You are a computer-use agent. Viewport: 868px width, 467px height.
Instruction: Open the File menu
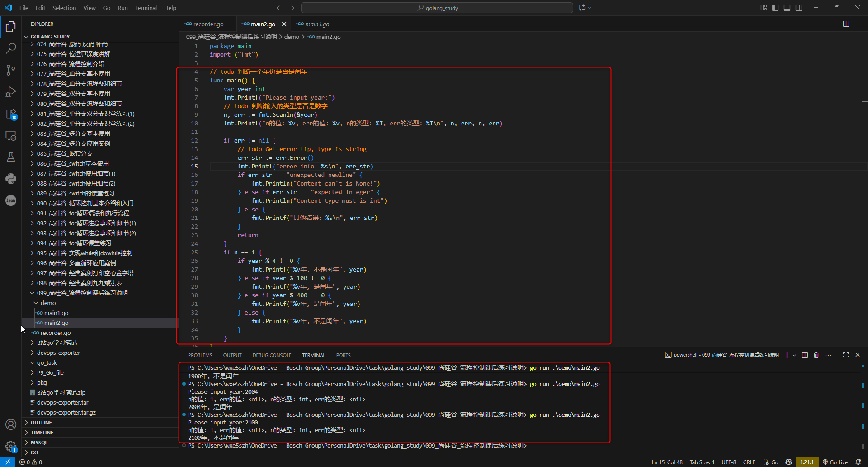pyautogui.click(x=24, y=8)
